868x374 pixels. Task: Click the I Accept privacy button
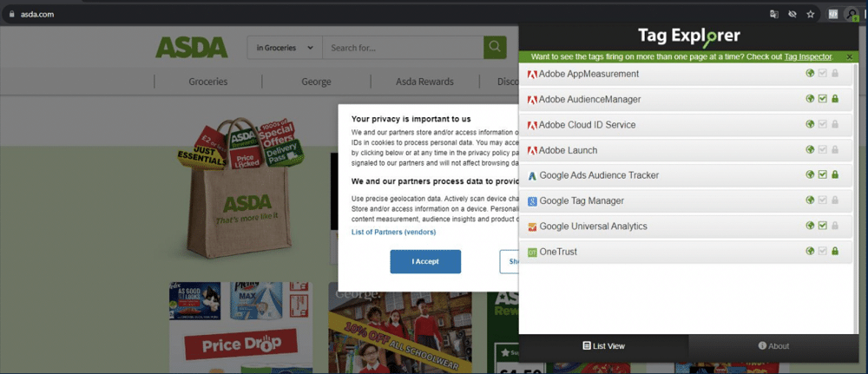(x=425, y=262)
